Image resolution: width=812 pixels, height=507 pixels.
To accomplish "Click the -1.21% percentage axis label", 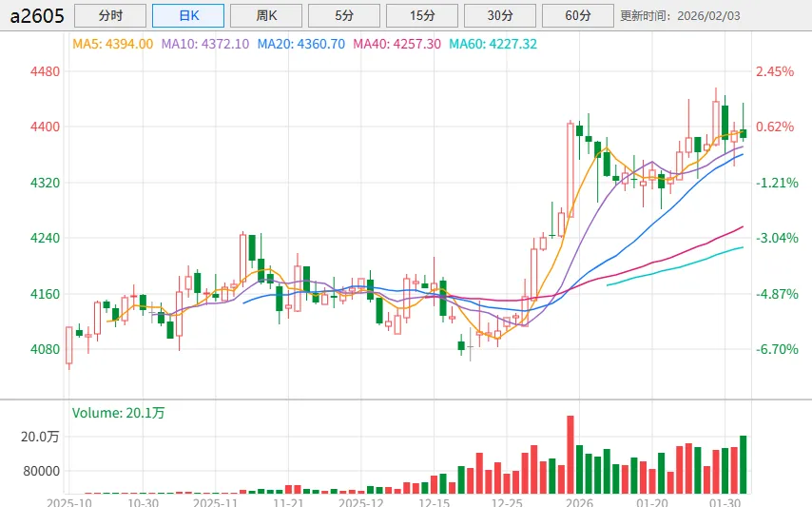I will pyautogui.click(x=777, y=183).
